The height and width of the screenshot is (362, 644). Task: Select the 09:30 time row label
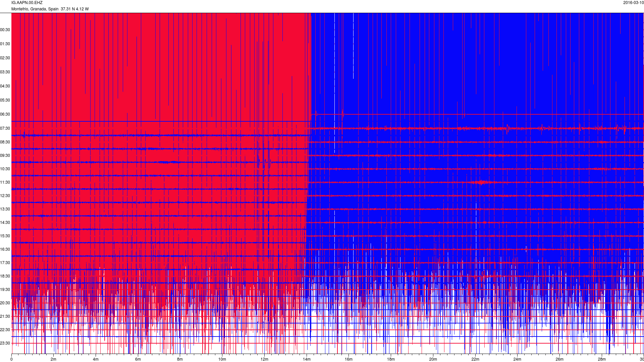pyautogui.click(x=5, y=156)
